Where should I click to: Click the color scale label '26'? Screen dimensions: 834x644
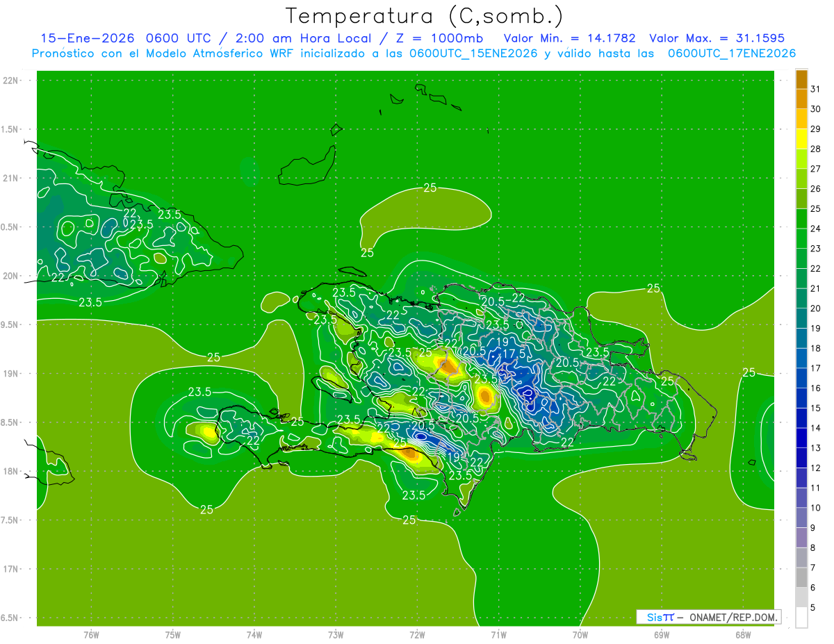[x=815, y=189]
